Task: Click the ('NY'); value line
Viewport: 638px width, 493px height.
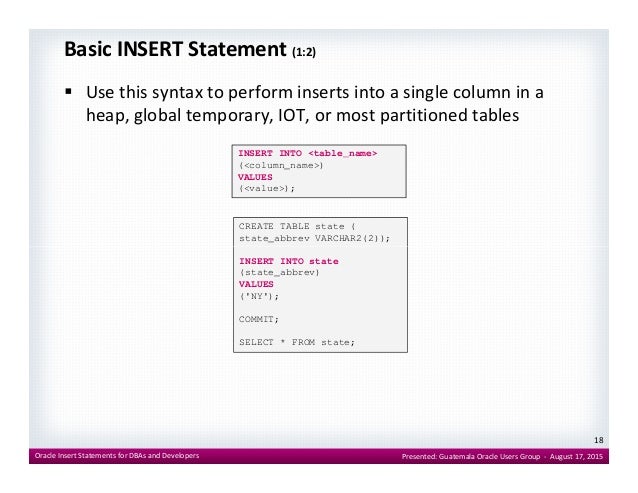Action: [x=259, y=296]
